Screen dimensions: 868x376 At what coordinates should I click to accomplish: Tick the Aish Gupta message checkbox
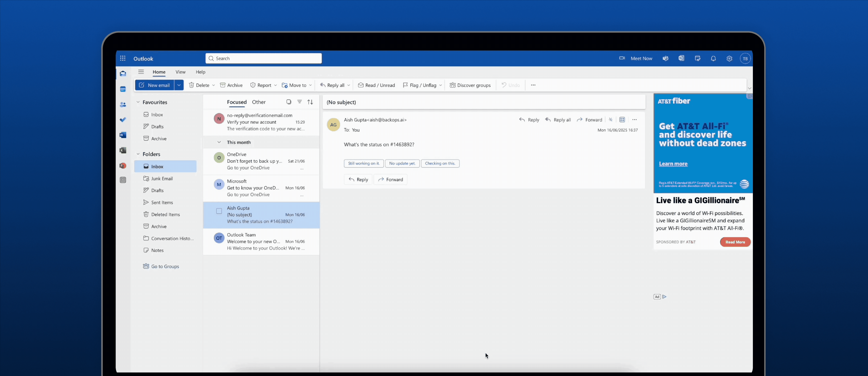pos(219,211)
